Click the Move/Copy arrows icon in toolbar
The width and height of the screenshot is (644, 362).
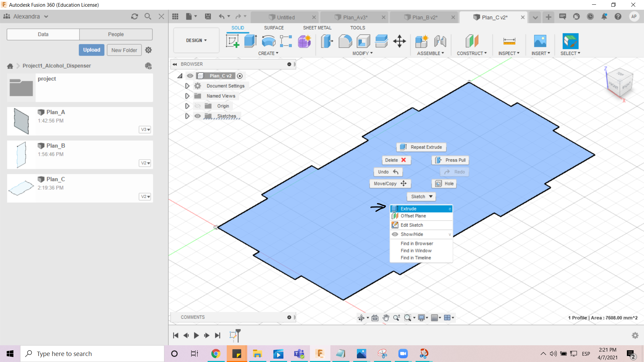pos(399,41)
